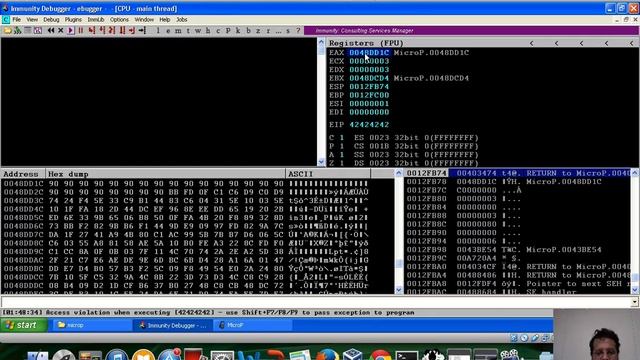Select EIP value 42424242
This screenshot has width=640, height=360.
point(369,125)
